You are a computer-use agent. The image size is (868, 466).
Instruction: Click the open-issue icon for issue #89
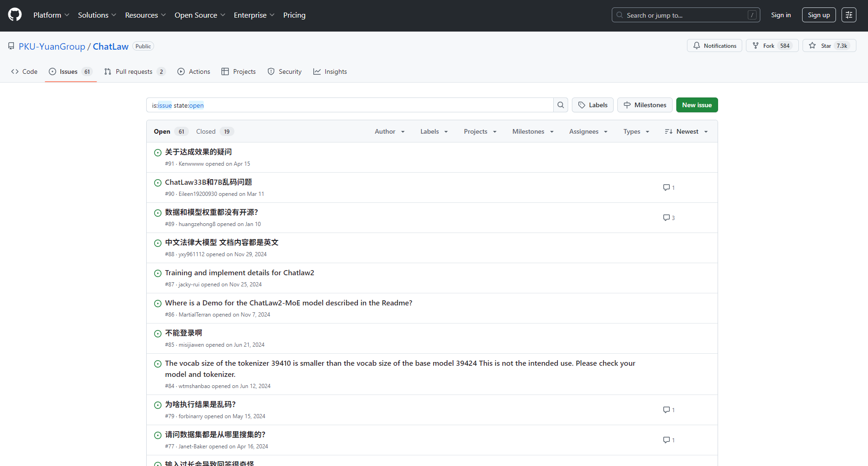coord(158,213)
